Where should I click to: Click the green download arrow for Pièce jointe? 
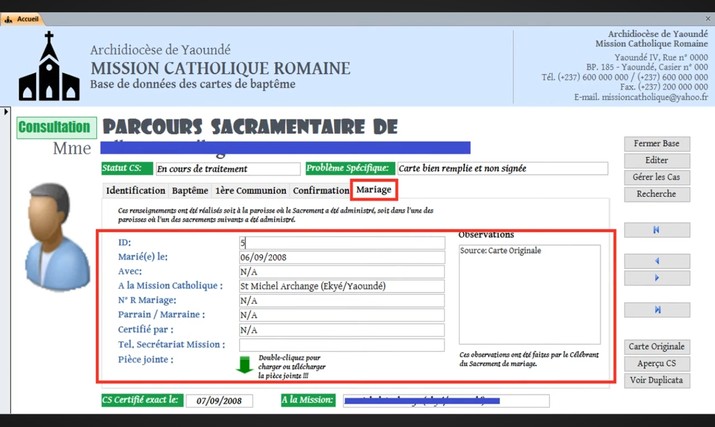point(245,364)
